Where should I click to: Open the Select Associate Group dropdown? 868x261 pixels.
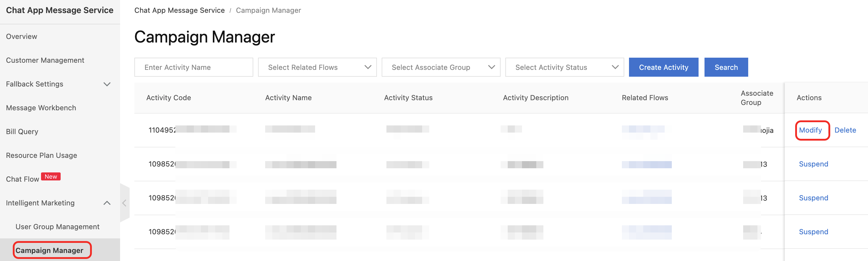(441, 67)
